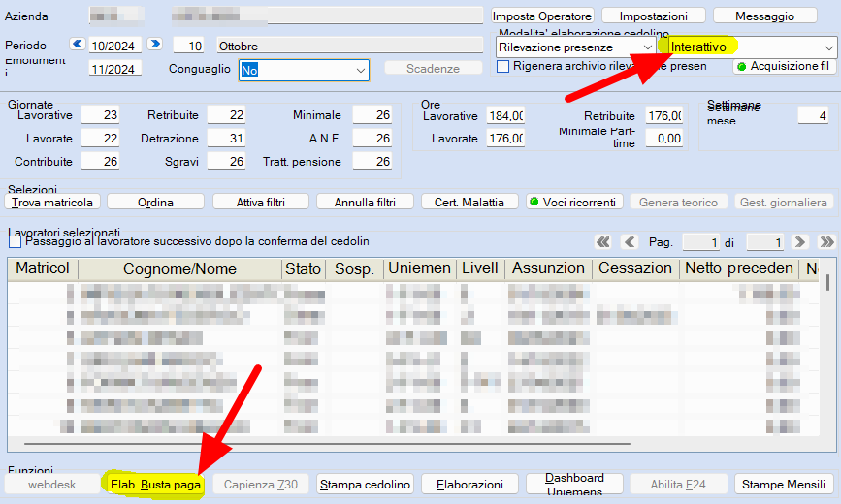Edit Ore Retribuite 176,00 field

(664, 115)
